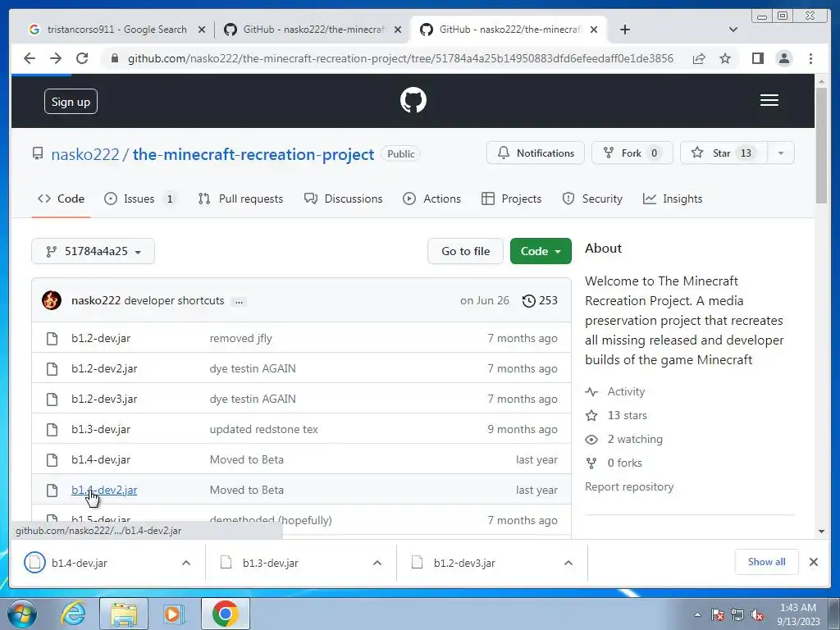Open the Projects tab
The height and width of the screenshot is (630, 840).
512,199
